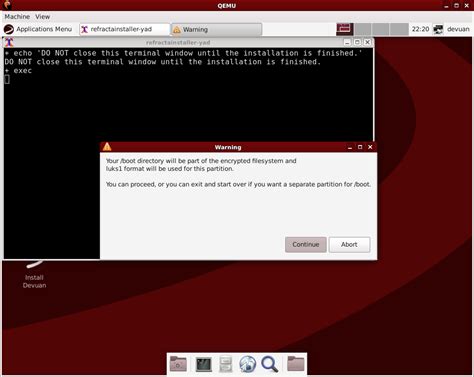Select the Warning taskbar window button

(217, 29)
